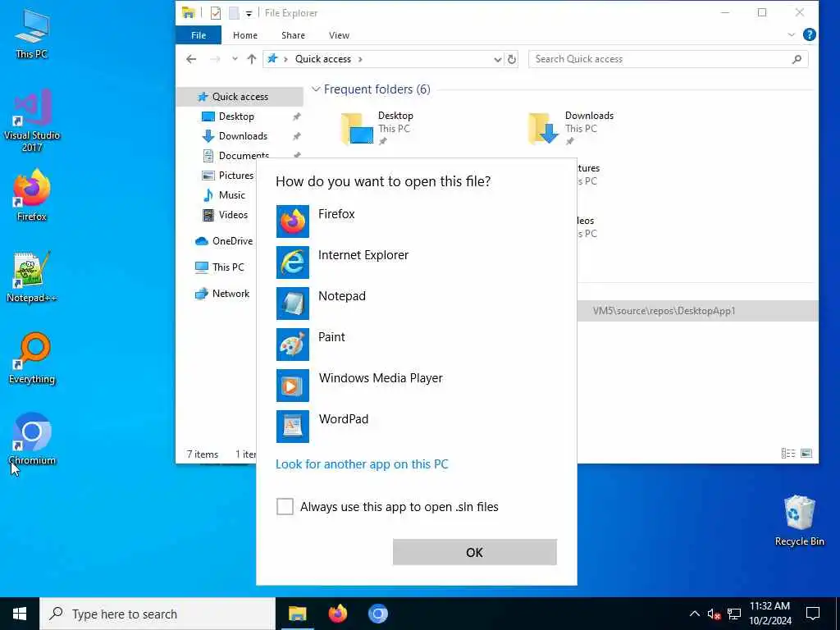840x630 pixels.
Task: Switch to the View ribbon tab
Action: tap(339, 35)
